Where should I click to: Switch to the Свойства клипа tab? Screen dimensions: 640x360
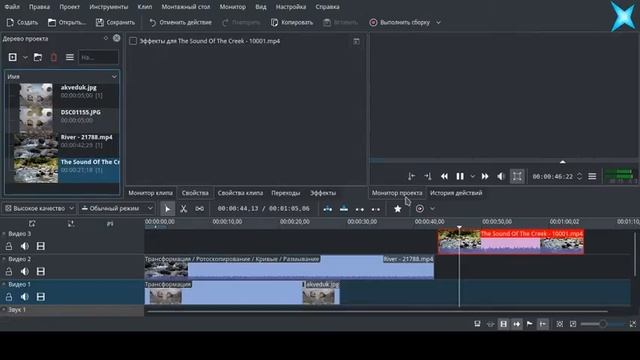tap(240, 193)
